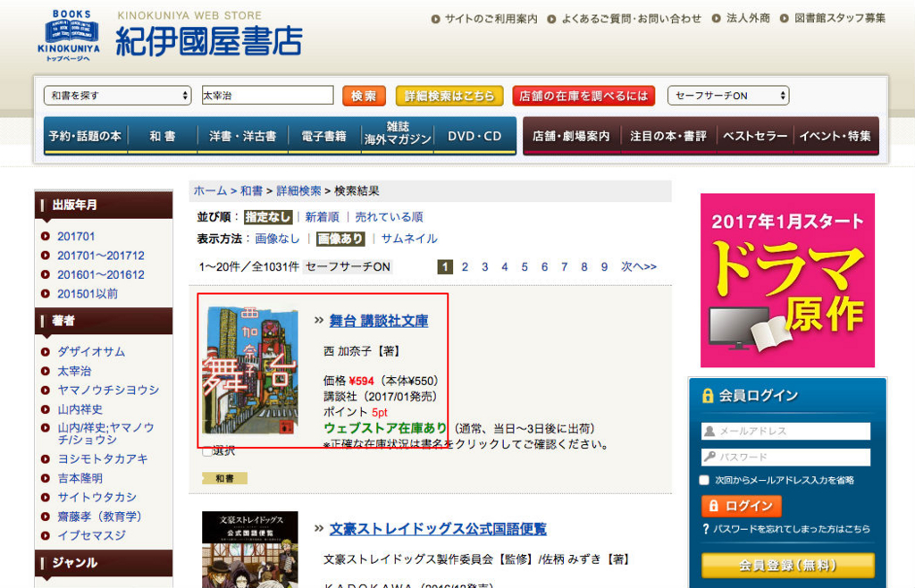Open the パスワードを忘れてしまった方はこちら link

pos(792,529)
